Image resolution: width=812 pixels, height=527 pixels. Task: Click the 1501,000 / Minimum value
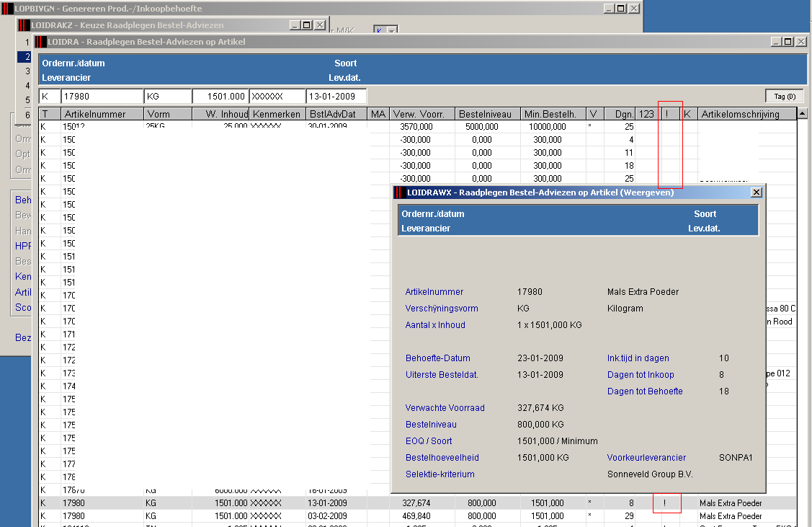tap(557, 441)
